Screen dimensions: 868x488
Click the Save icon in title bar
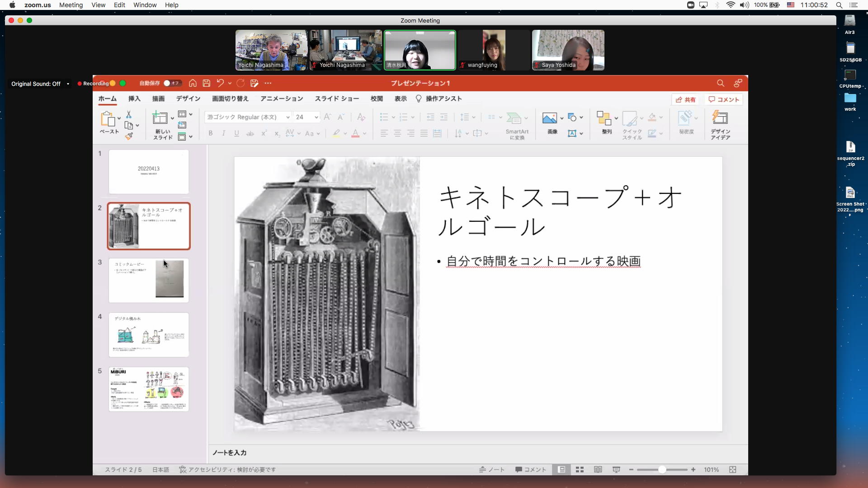pyautogui.click(x=207, y=83)
